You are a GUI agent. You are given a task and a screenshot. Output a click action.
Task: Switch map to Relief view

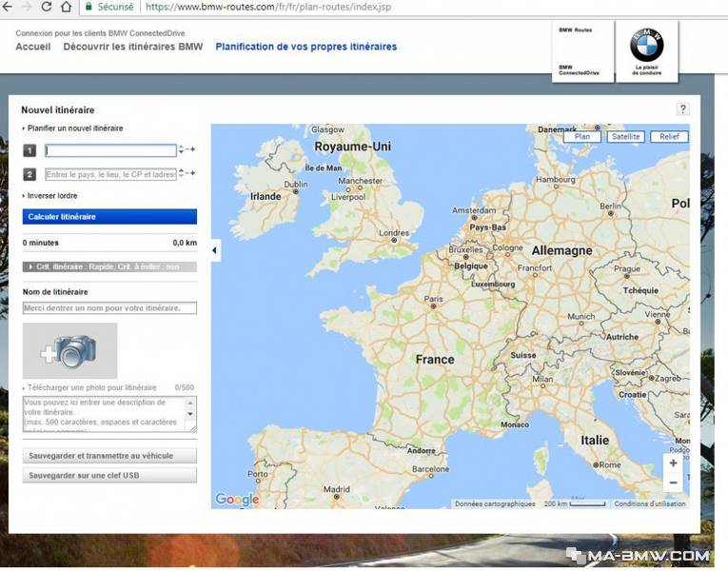[669, 136]
